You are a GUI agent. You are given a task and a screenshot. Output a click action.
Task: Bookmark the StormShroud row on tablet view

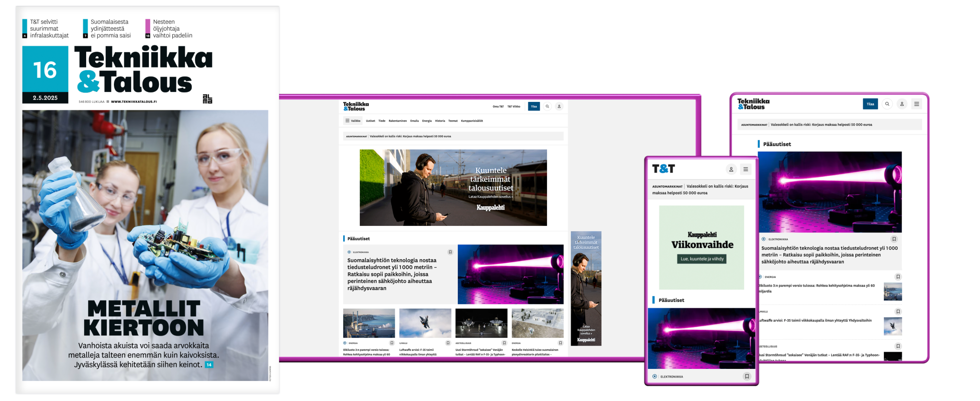tap(898, 346)
